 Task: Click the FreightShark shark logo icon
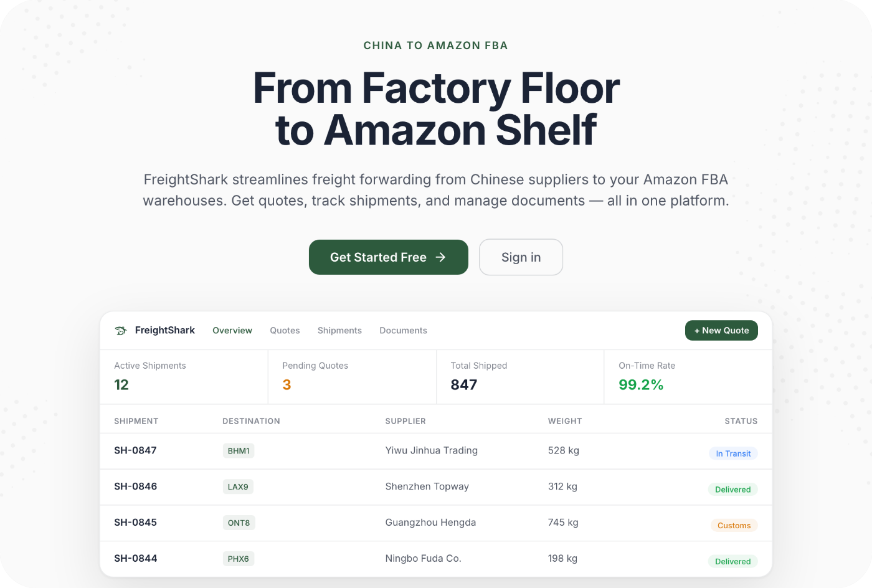121,331
